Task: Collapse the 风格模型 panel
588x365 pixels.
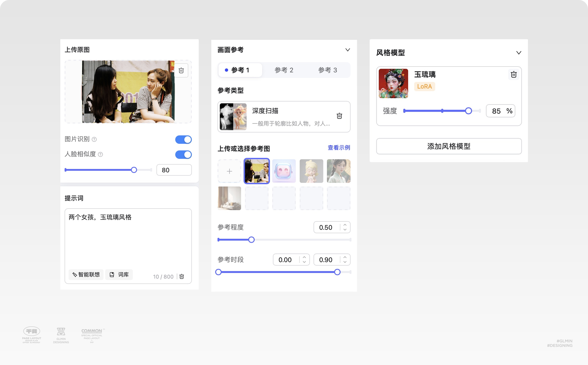Action: pyautogui.click(x=518, y=53)
